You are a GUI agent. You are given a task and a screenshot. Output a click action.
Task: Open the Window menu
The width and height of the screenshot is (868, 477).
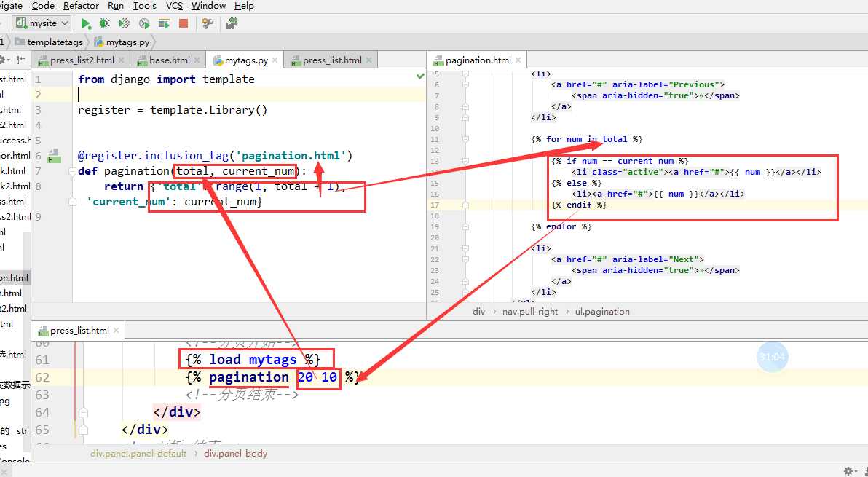[208, 6]
